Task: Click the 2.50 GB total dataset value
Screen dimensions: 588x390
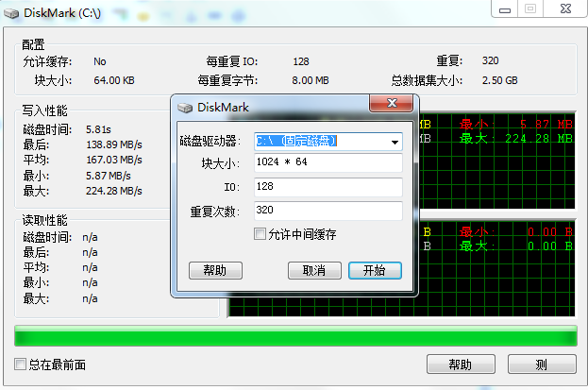Action: coord(499,80)
